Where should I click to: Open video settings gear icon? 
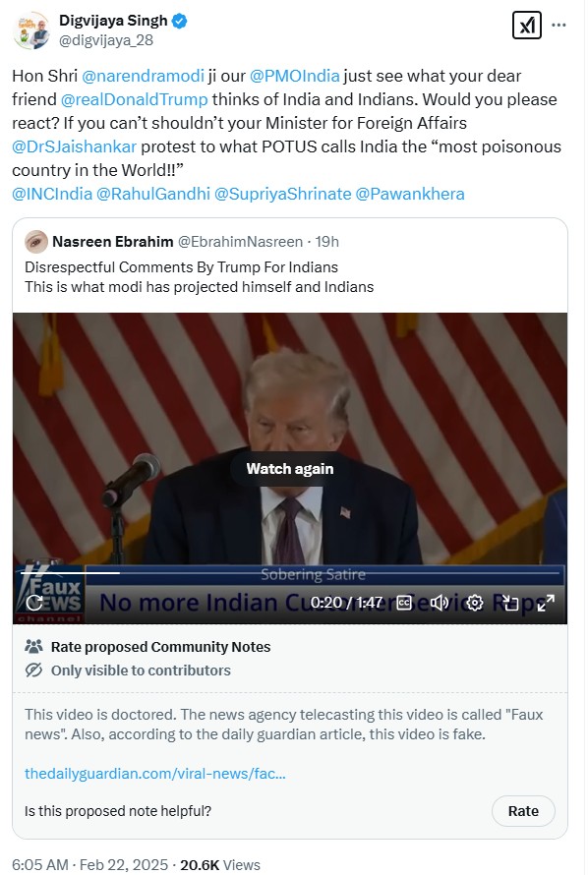[x=475, y=603]
